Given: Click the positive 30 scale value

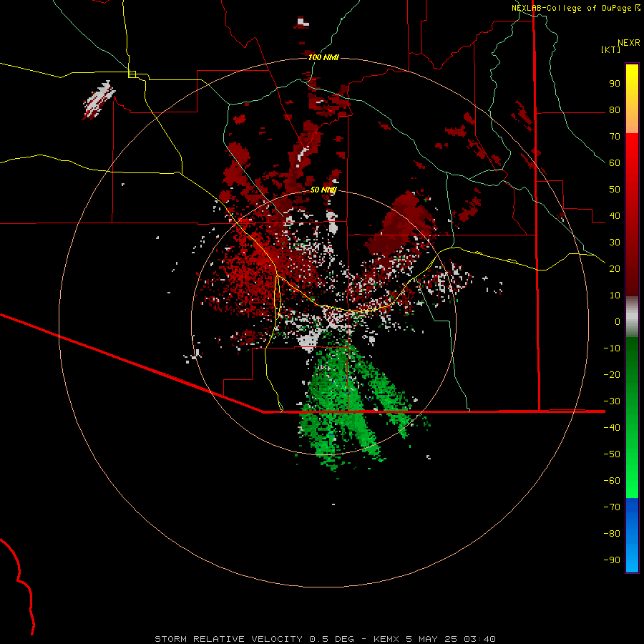Looking at the screenshot, I should pyautogui.click(x=615, y=243).
